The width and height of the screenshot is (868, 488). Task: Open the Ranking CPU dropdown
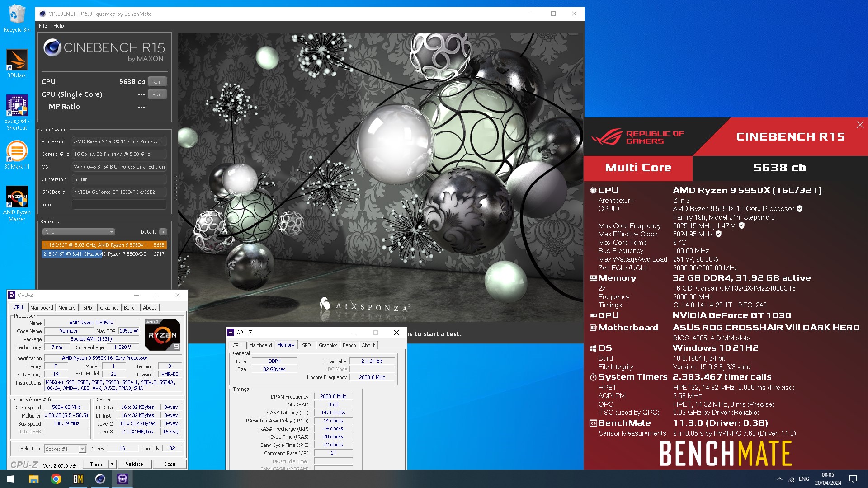[79, 232]
